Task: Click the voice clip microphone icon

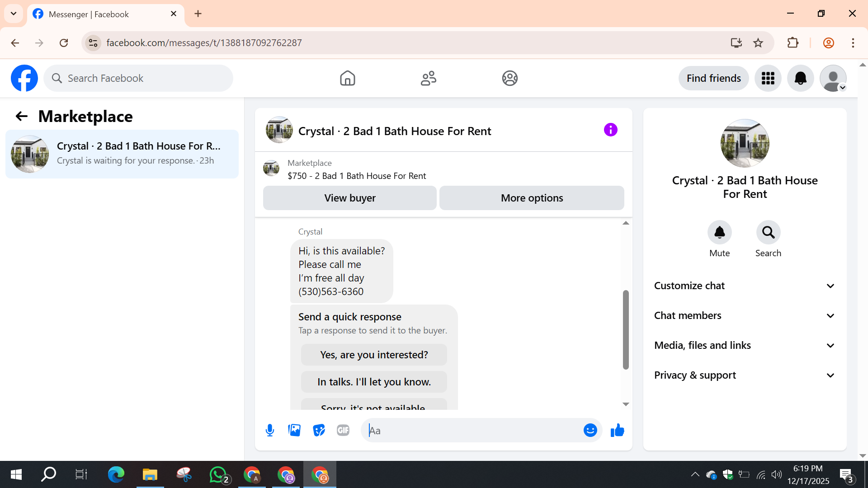Action: [270, 430]
